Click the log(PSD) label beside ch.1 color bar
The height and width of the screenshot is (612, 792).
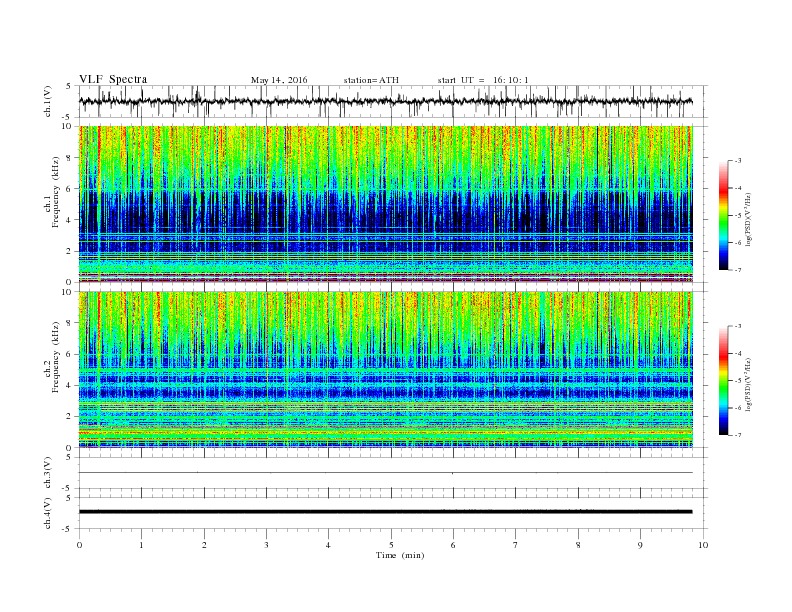[750, 220]
